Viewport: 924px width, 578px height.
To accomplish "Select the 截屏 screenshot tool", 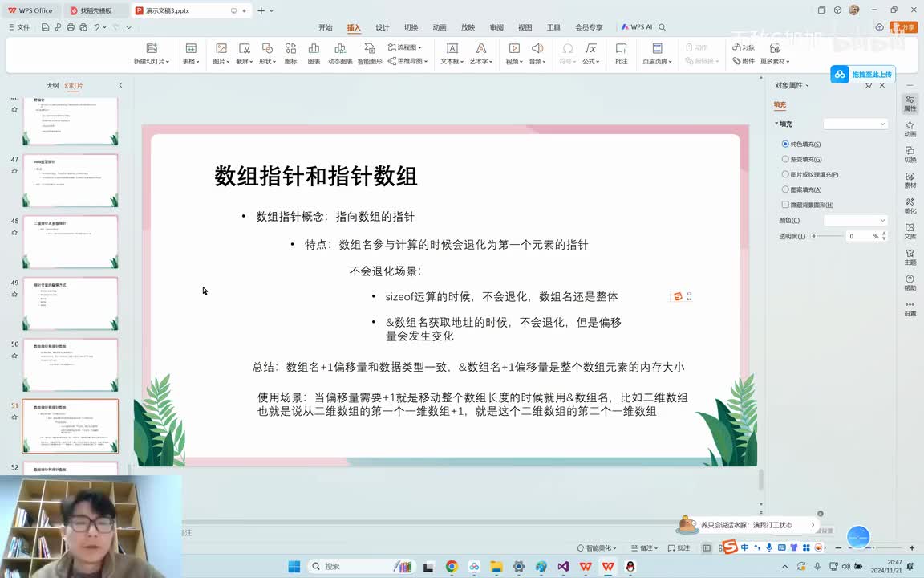I will 244,53.
